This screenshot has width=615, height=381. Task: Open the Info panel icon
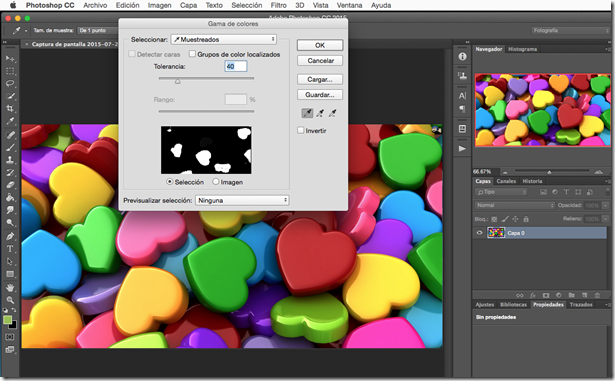pos(462,57)
